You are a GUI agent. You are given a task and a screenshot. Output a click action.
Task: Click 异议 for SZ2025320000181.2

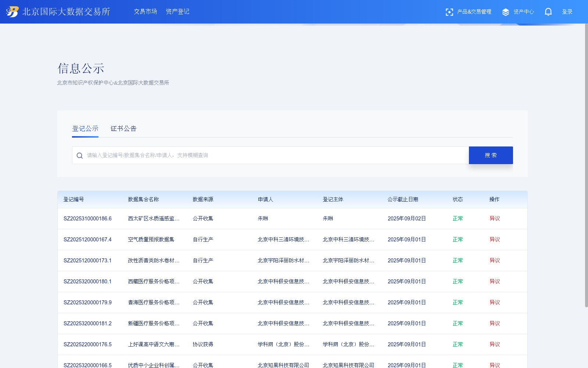495,323
